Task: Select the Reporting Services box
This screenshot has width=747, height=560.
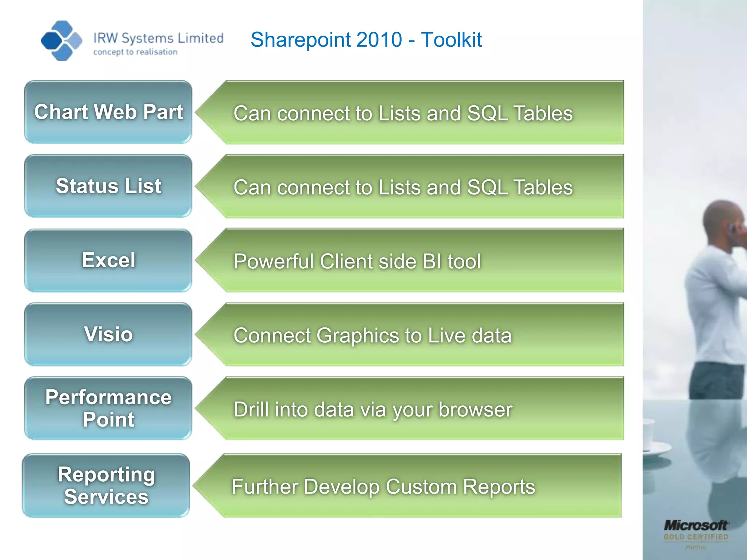Action: click(x=106, y=486)
